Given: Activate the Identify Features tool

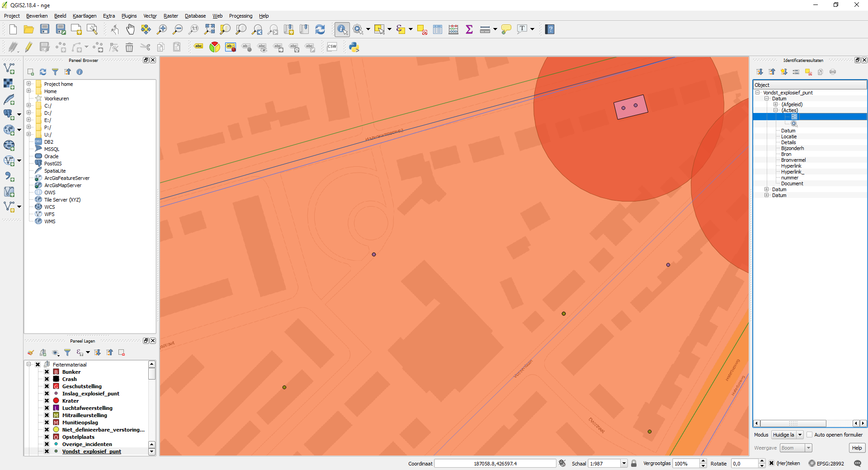Looking at the screenshot, I should [342, 29].
